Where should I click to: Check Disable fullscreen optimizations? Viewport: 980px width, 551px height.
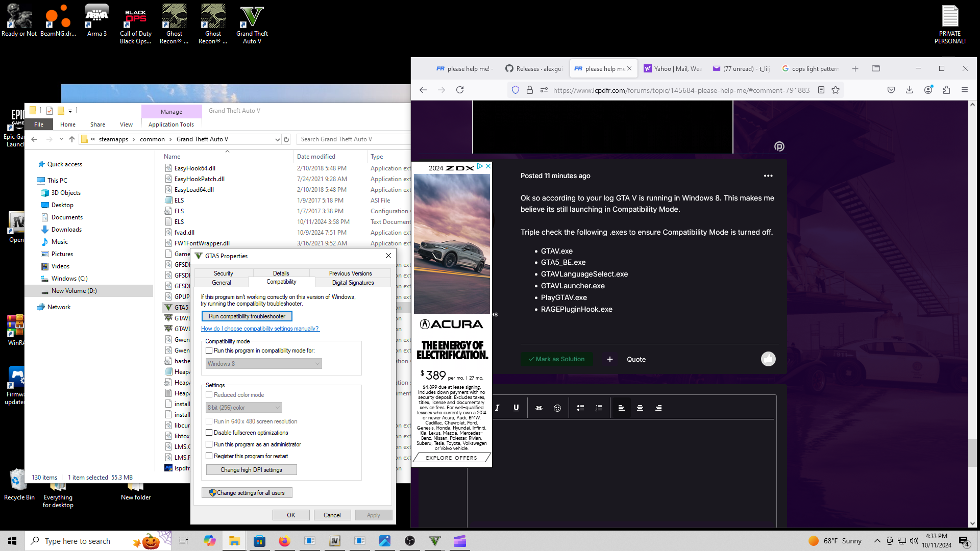209,433
